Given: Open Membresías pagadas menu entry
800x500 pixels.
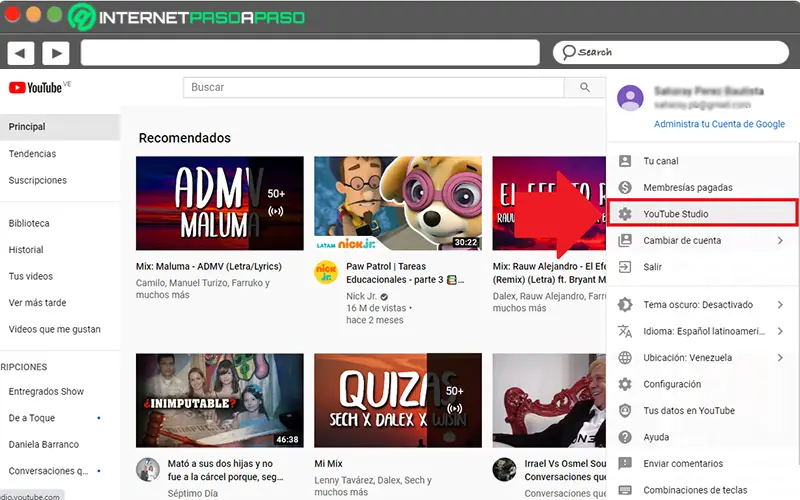Looking at the screenshot, I should pos(702,187).
